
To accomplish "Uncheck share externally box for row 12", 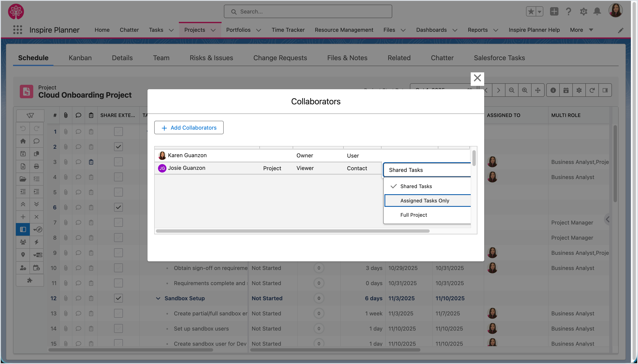I will point(118,298).
